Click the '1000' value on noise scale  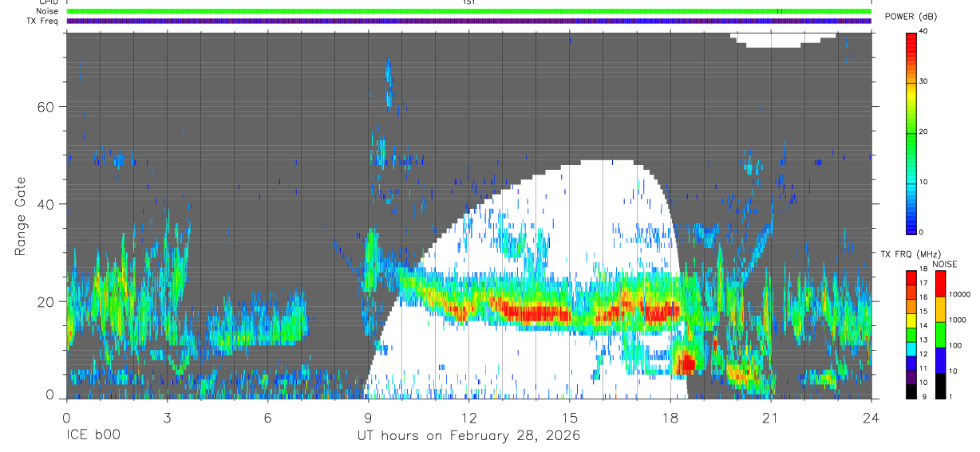957,320
